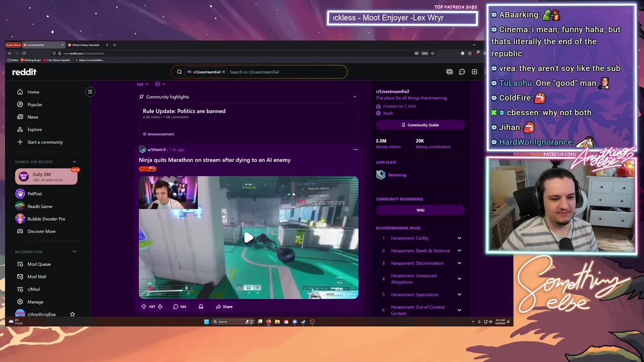644x362 pixels.
Task: Bookmark page with the address bar star
Action: [x=432, y=53]
